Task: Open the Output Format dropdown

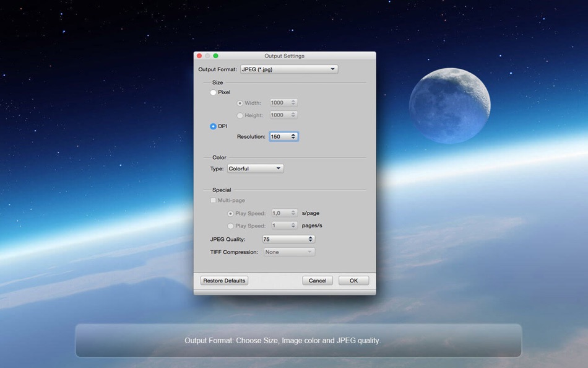Action: (289, 69)
